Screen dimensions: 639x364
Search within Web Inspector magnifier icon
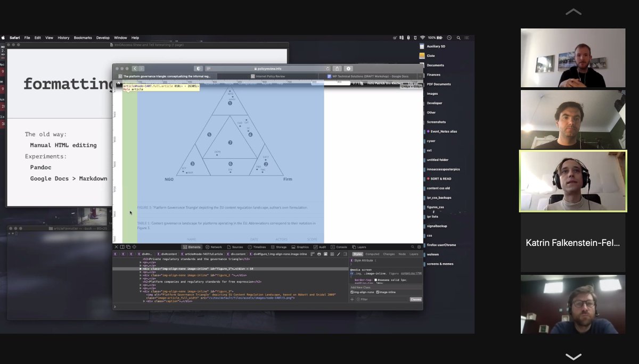412,247
